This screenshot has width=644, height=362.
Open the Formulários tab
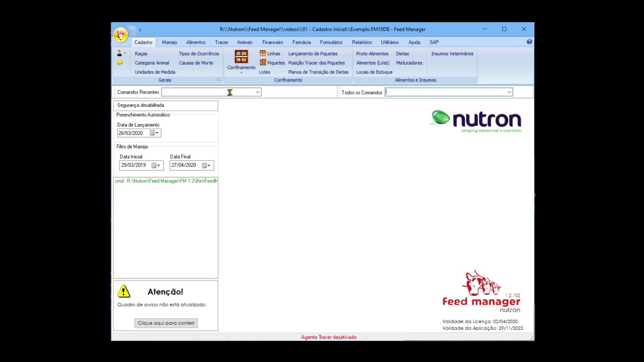coord(331,42)
